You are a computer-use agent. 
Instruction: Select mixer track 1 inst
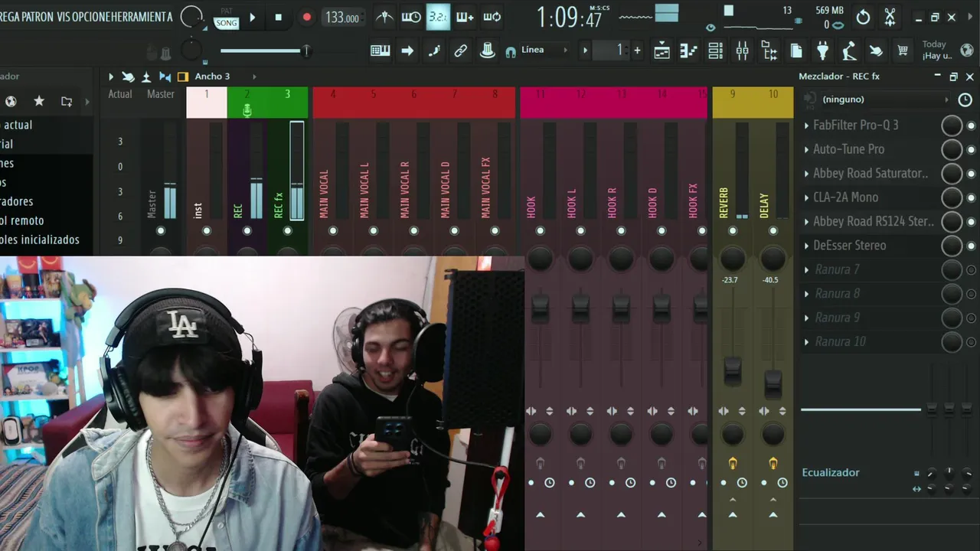pos(206,168)
